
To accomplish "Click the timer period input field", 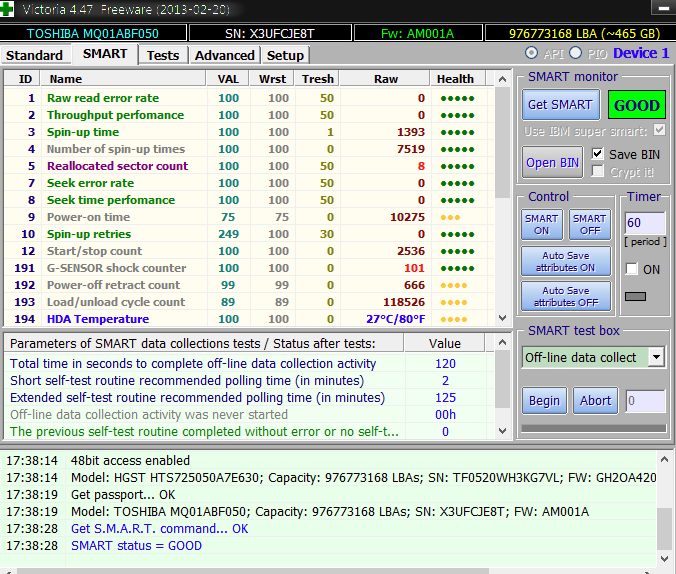I will (644, 223).
